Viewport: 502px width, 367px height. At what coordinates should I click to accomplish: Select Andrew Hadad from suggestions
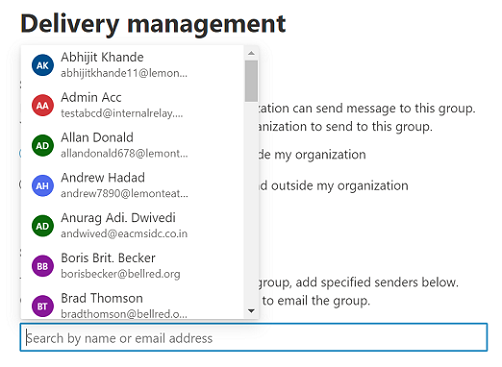click(x=133, y=186)
